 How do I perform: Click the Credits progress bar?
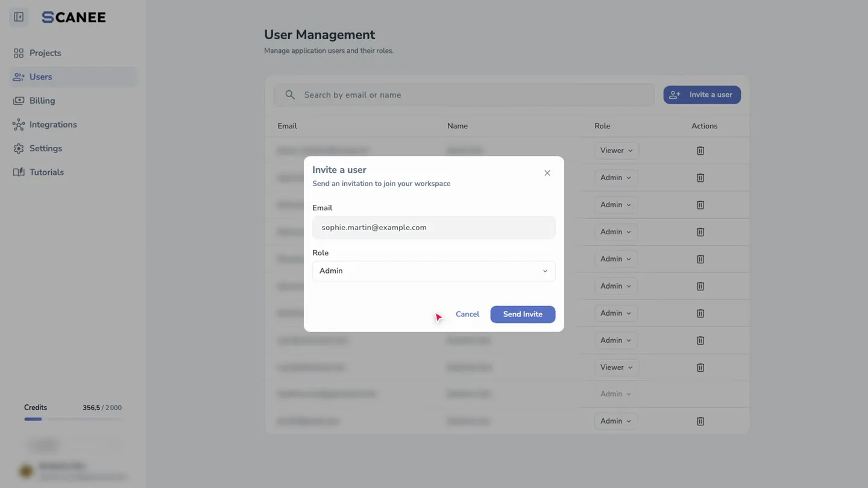point(73,419)
